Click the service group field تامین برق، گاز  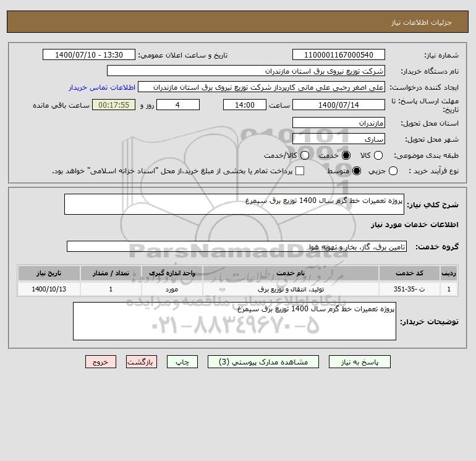tap(237, 246)
